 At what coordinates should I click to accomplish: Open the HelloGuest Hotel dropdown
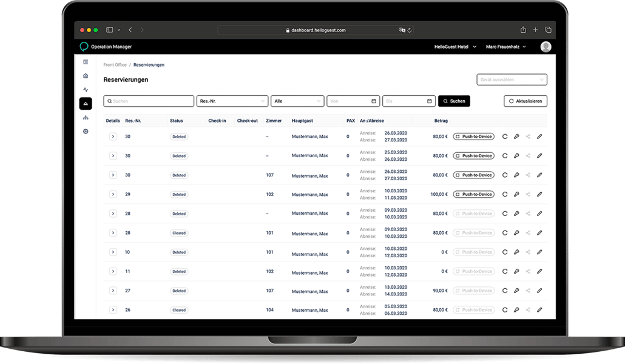(x=455, y=47)
